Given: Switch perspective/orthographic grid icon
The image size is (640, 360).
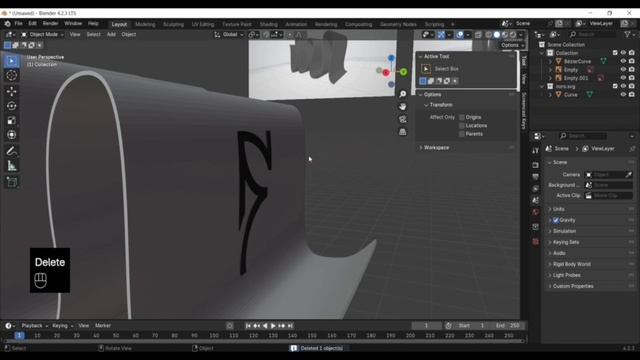Looking at the screenshot, I should [402, 131].
